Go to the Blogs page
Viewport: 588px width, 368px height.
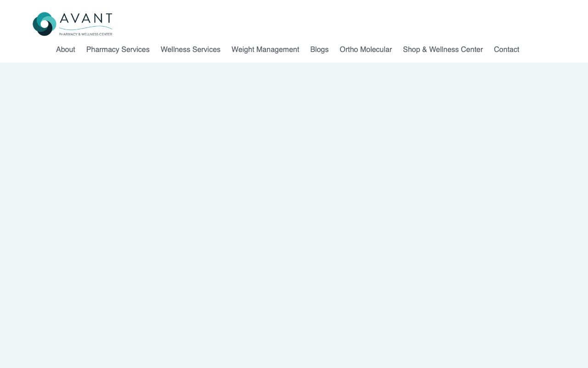click(319, 50)
